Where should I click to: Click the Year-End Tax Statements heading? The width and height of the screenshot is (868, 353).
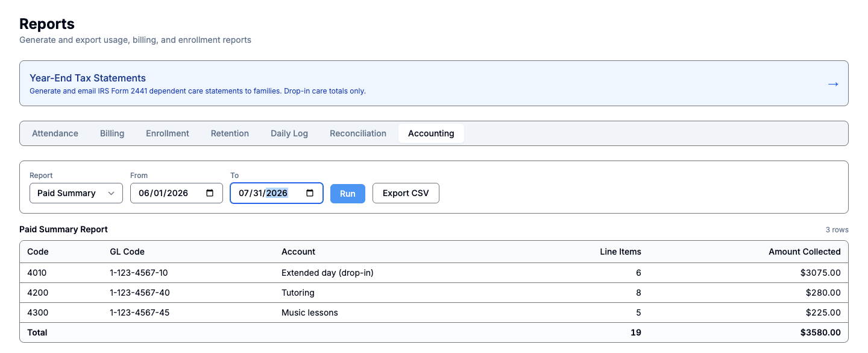click(87, 78)
